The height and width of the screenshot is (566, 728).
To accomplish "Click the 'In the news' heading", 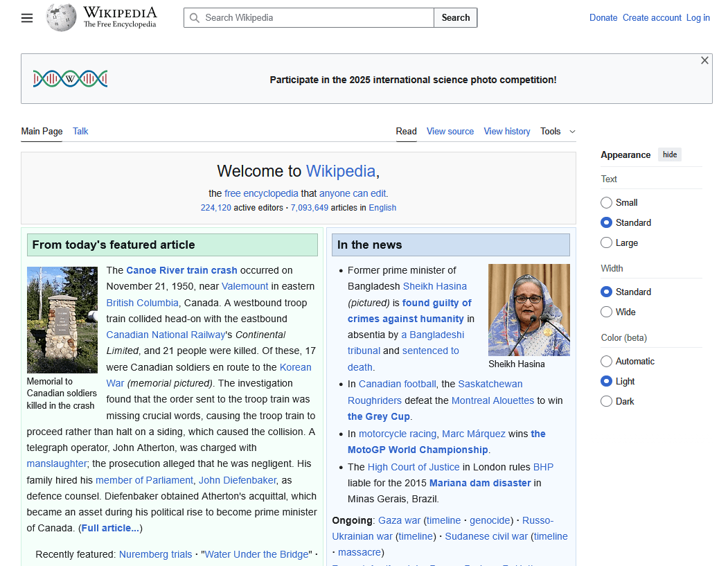I will click(370, 245).
